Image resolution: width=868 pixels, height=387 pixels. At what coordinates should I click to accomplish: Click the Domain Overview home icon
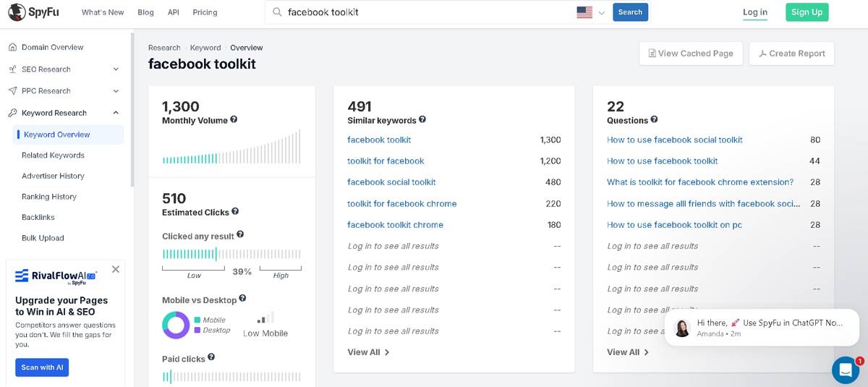12,47
